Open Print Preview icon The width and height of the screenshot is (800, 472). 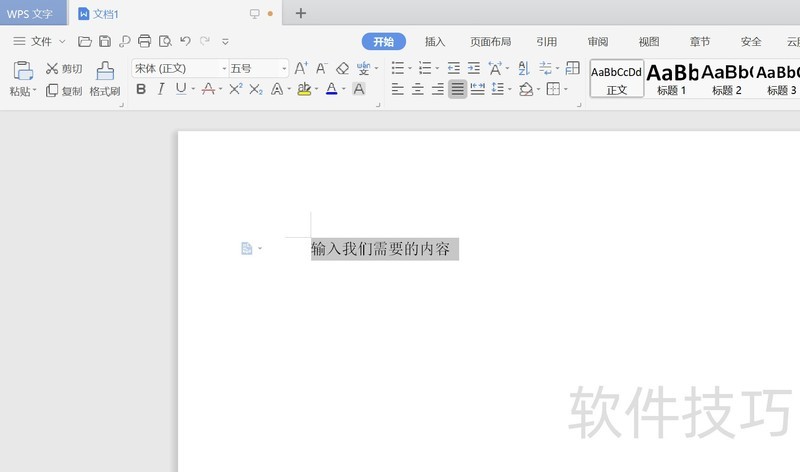(x=165, y=41)
